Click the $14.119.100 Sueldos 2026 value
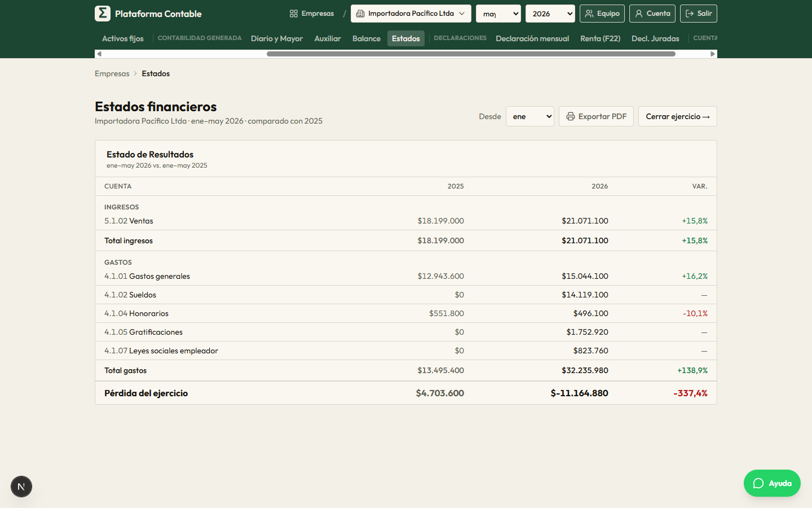812x508 pixels. click(x=585, y=295)
